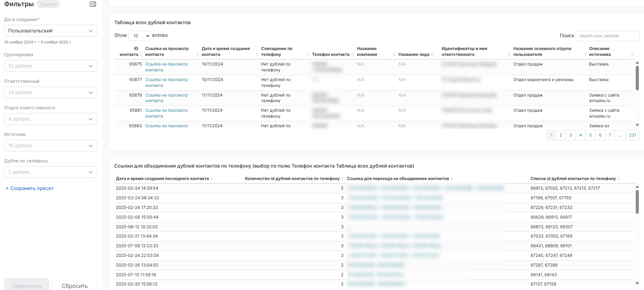This screenshot has height=290, width=644.
Task: Collapse the filters sidebar panel icon
Action: point(92,4)
